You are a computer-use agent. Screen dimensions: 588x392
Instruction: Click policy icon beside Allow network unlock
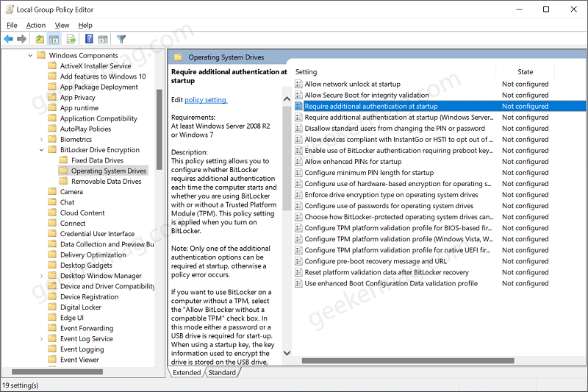[x=298, y=84]
